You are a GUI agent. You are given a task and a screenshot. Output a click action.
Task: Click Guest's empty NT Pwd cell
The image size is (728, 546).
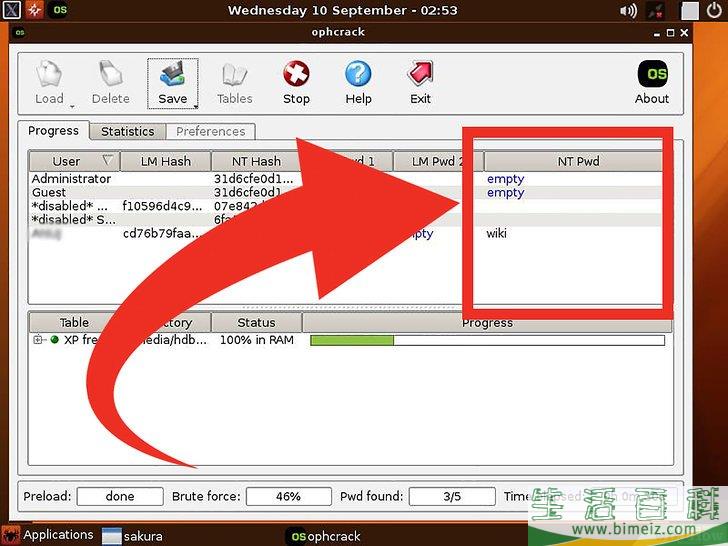click(x=506, y=192)
